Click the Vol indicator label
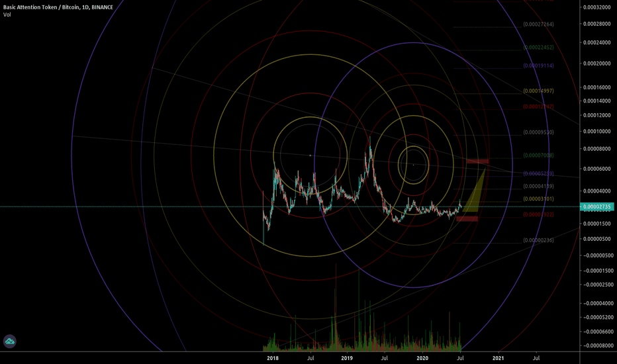This screenshot has width=617, height=364. click(x=7, y=15)
